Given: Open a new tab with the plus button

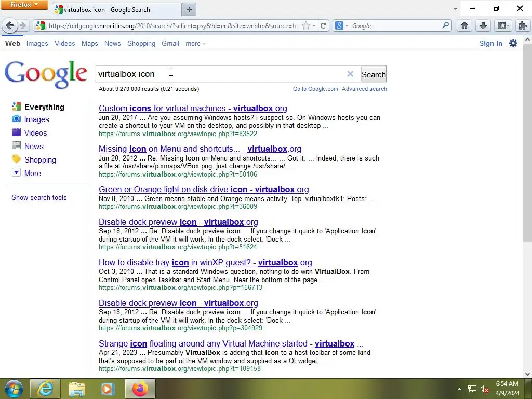Looking at the screenshot, I should (189, 10).
